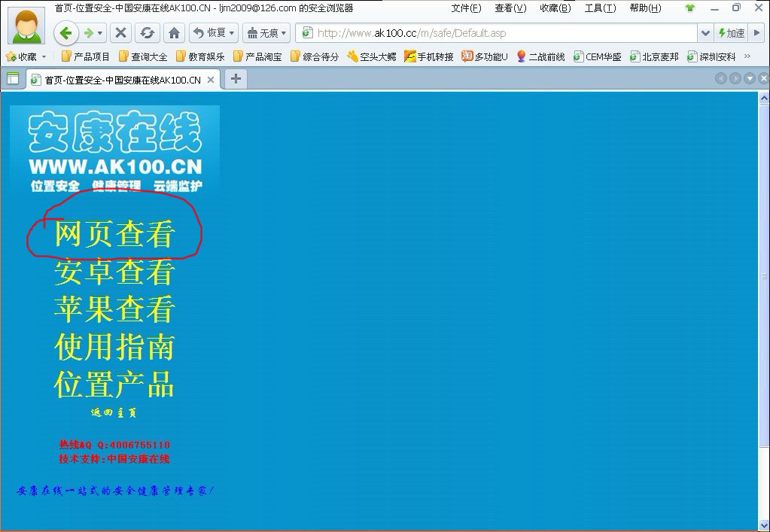Open the tab list dropdown button
770x532 pixels.
tap(750, 78)
